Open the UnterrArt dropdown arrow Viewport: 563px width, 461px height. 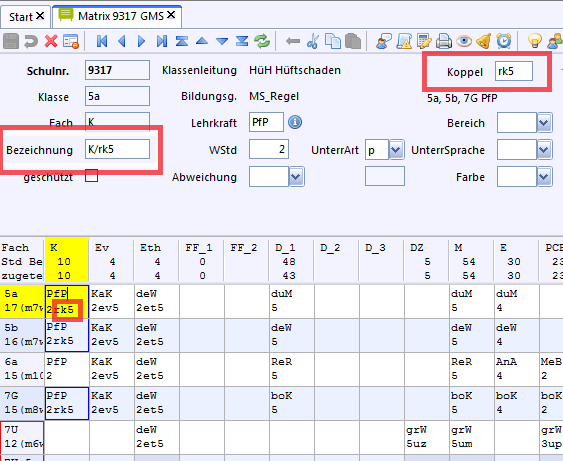tap(396, 150)
